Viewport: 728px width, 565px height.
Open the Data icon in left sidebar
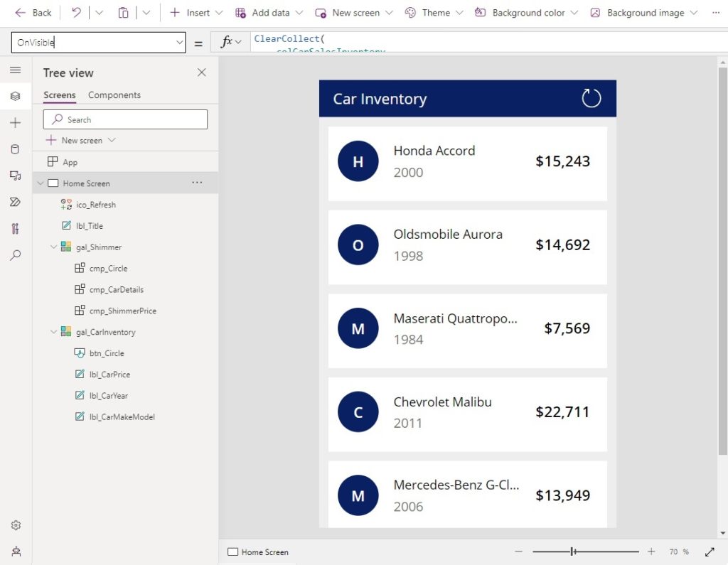point(15,149)
